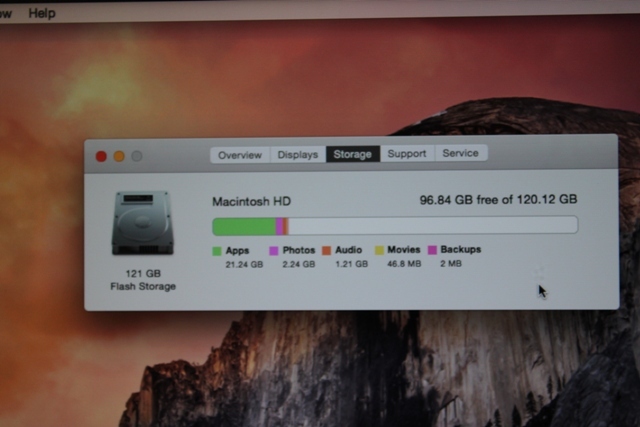Click the "Backups" legend label
Image resolution: width=640 pixels, height=427 pixels.
(x=461, y=249)
